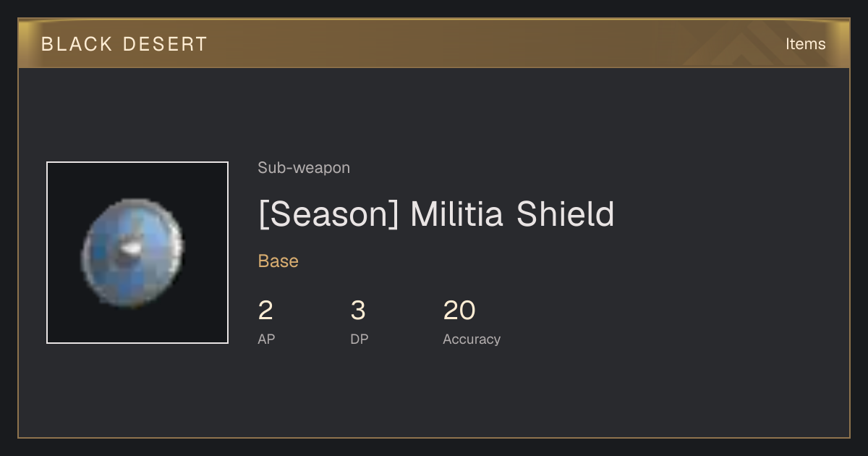This screenshot has width=868, height=456.
Task: Click the word DESERT in the header title
Action: tap(165, 44)
